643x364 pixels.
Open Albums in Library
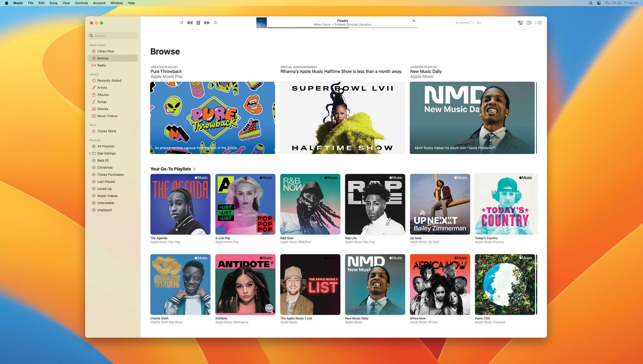[x=113, y=95]
